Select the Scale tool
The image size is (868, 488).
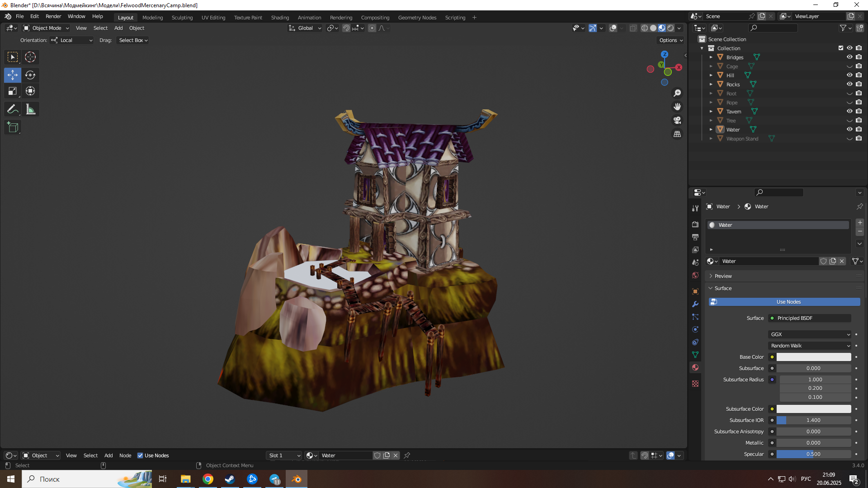[x=13, y=91]
